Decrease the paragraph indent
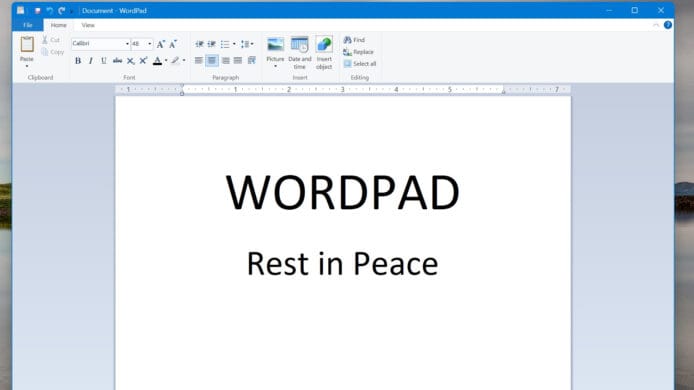This screenshot has width=694, height=390. (x=199, y=44)
